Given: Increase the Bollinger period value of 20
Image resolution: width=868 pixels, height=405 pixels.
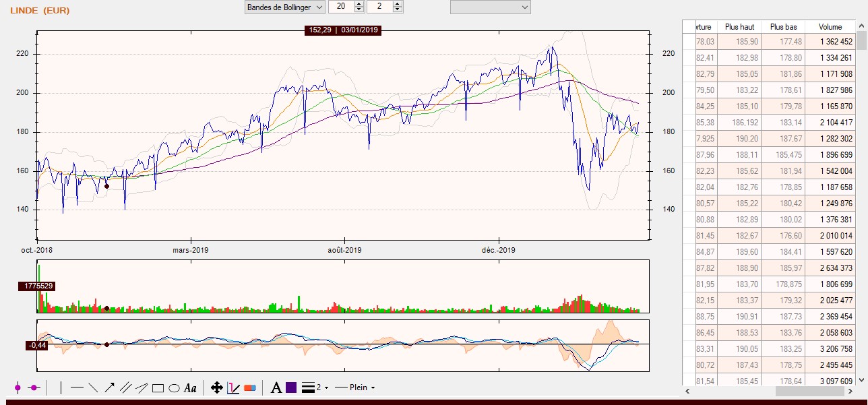Looking at the screenshot, I should tap(359, 4).
